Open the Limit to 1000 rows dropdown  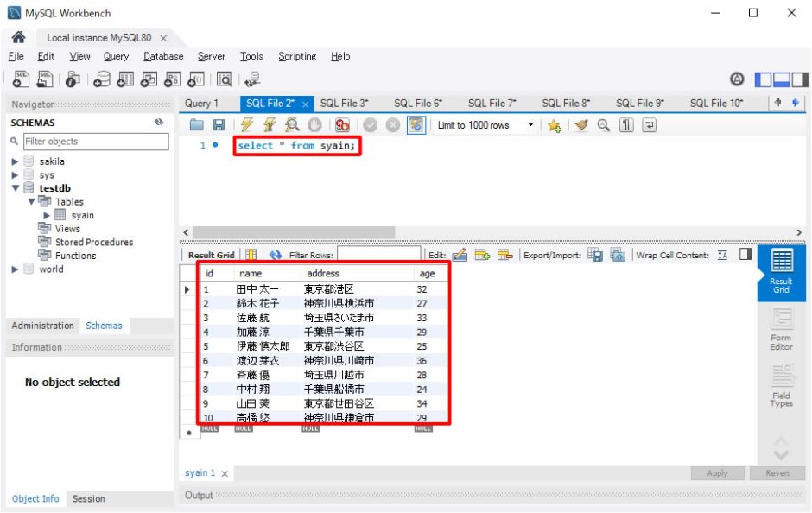click(x=532, y=125)
